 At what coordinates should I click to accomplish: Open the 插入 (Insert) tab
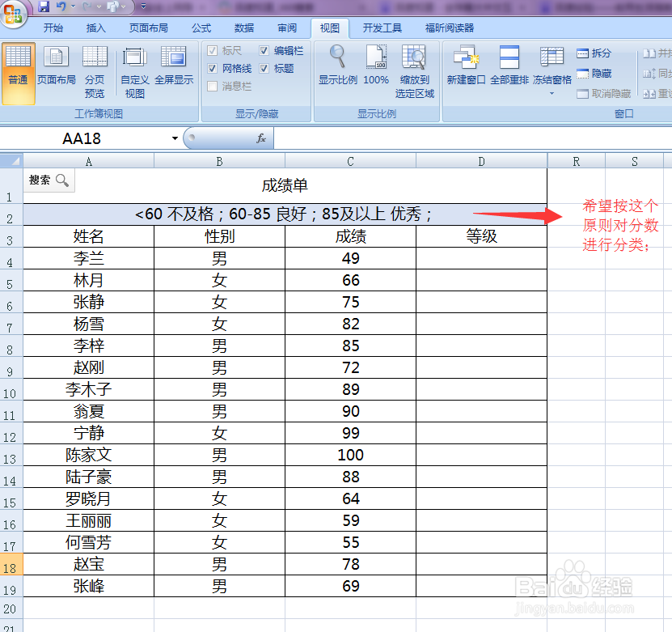pos(95,28)
